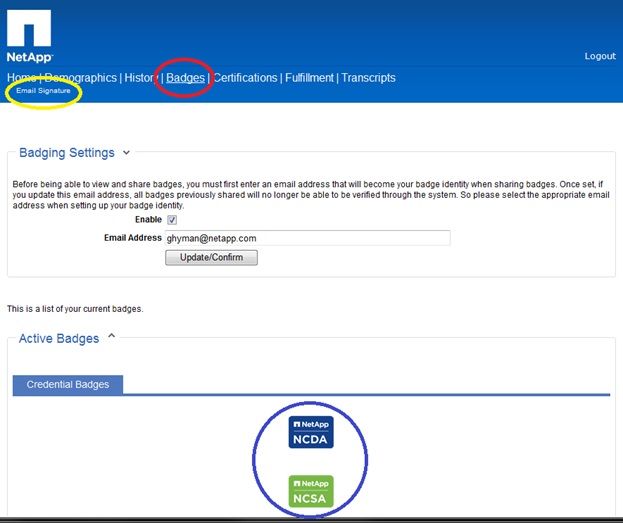Go to the Home menu item

[x=21, y=77]
